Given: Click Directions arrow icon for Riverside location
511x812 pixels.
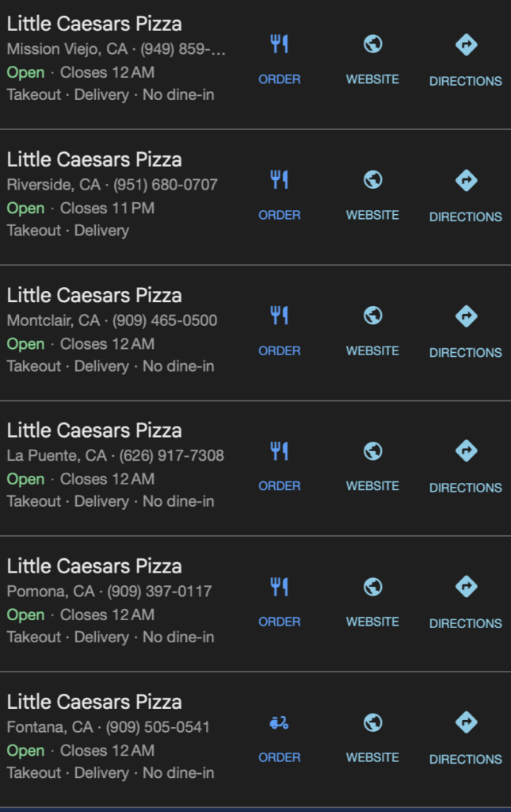Looking at the screenshot, I should (466, 180).
